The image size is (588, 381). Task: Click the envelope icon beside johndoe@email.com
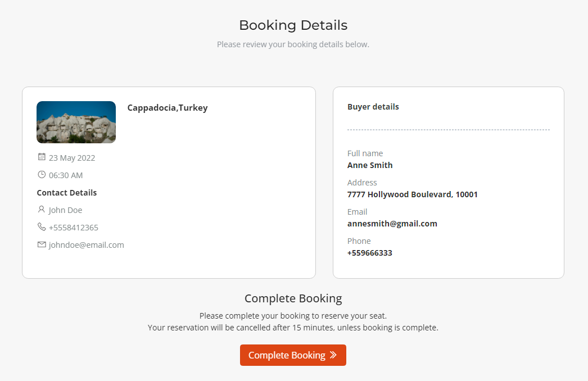pyautogui.click(x=42, y=244)
